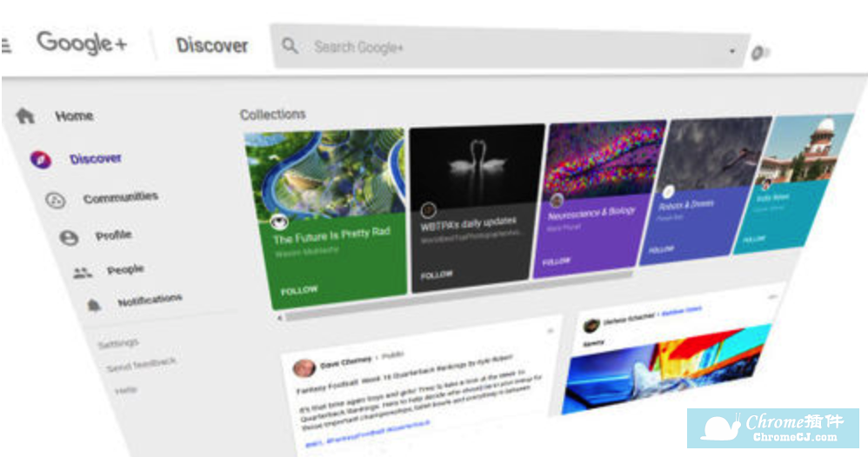Image resolution: width=868 pixels, height=457 pixels.
Task: Go to Home in the sidebar
Action: (74, 116)
